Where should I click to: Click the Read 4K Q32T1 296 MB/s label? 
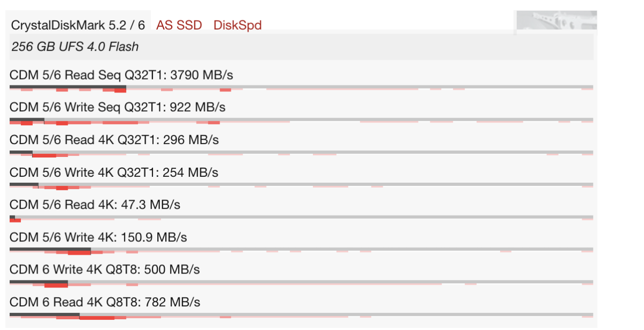pos(114,140)
